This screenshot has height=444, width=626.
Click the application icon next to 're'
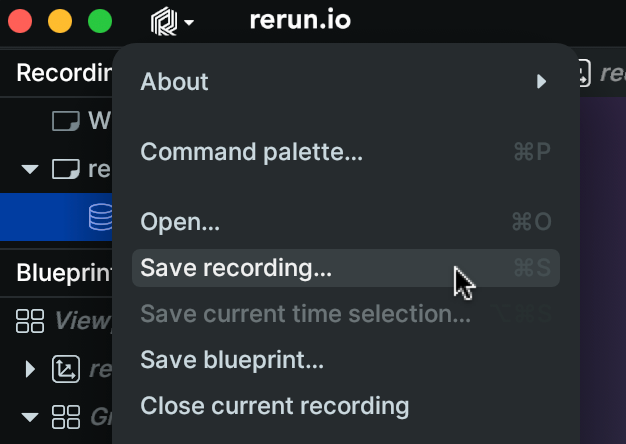click(x=65, y=169)
